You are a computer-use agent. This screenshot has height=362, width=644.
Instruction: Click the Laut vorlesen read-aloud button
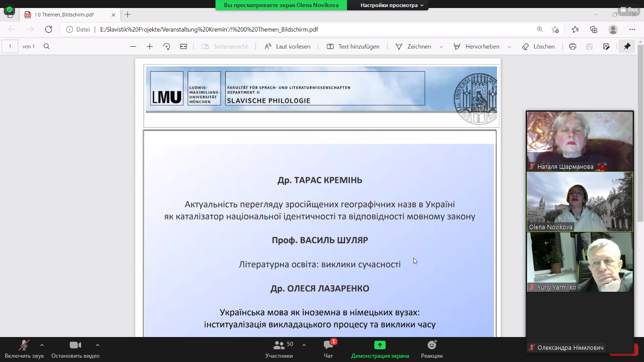[x=287, y=47]
